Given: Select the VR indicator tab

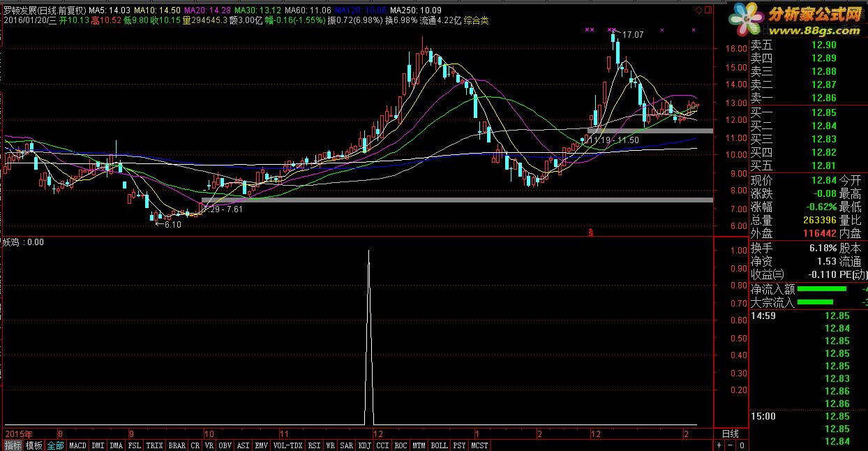Looking at the screenshot, I should (x=209, y=445).
